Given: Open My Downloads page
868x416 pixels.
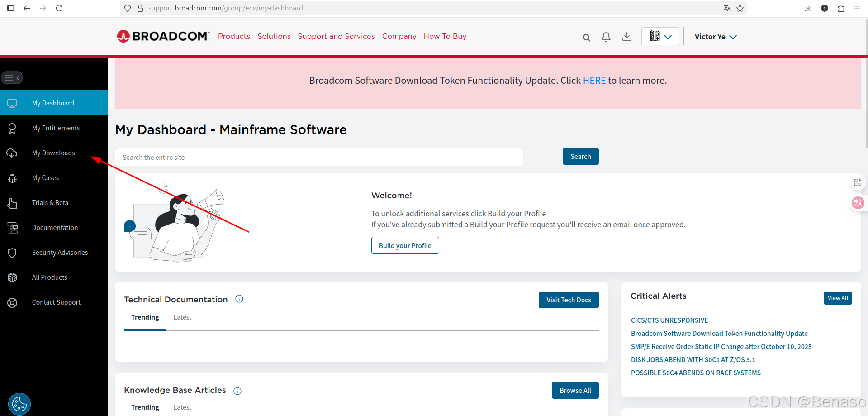Looking at the screenshot, I should (53, 153).
